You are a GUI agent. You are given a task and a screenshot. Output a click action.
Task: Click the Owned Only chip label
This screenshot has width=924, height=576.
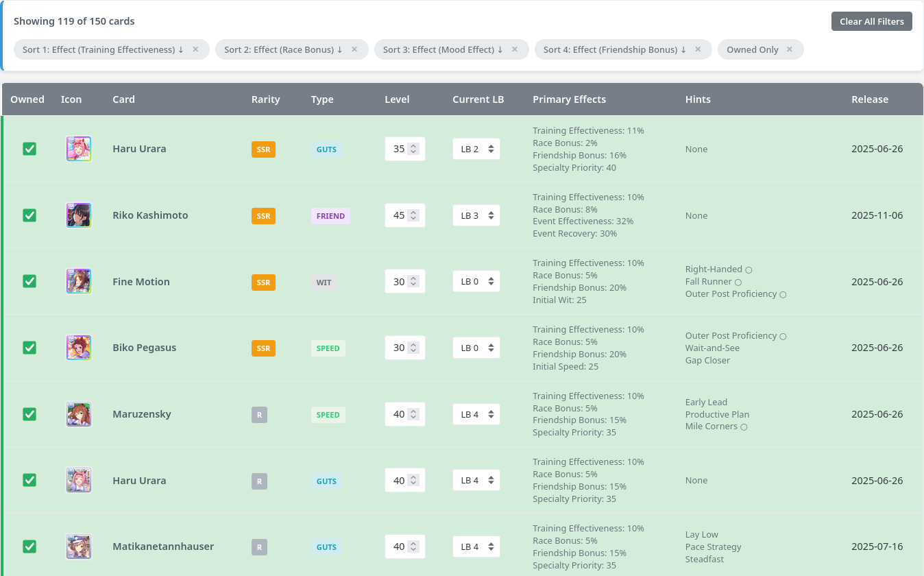click(753, 49)
